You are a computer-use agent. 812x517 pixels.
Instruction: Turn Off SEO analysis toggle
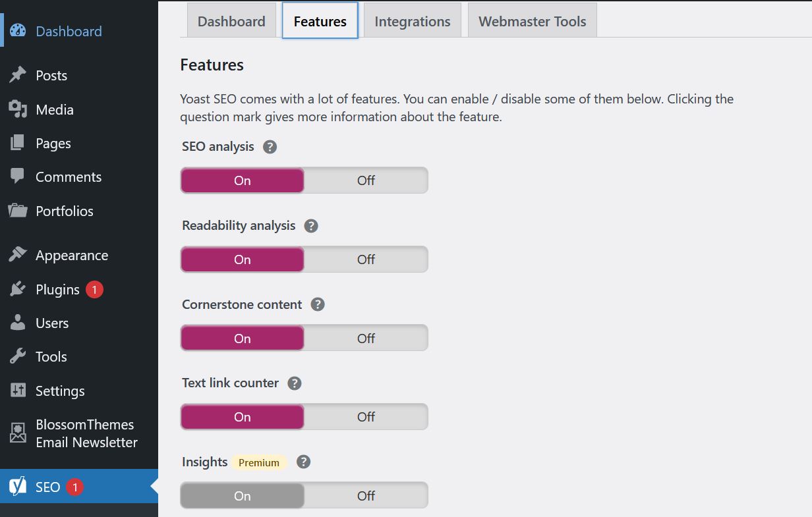click(x=366, y=180)
